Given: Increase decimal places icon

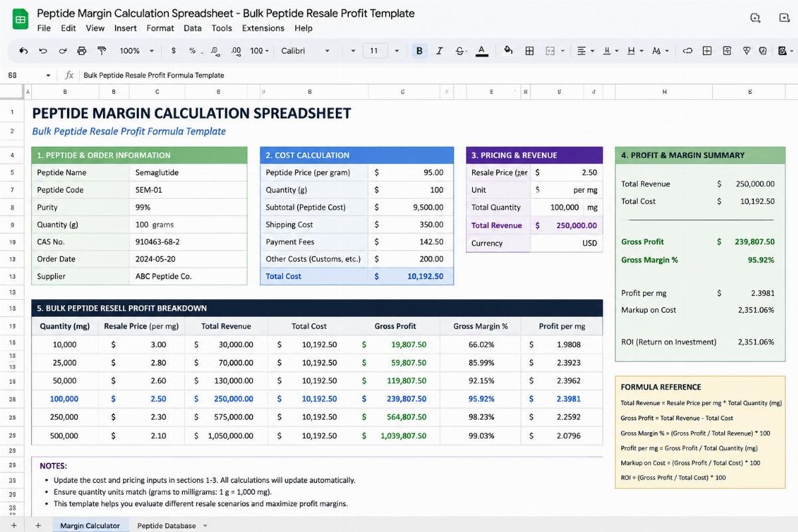Looking at the screenshot, I should pyautogui.click(x=235, y=51).
